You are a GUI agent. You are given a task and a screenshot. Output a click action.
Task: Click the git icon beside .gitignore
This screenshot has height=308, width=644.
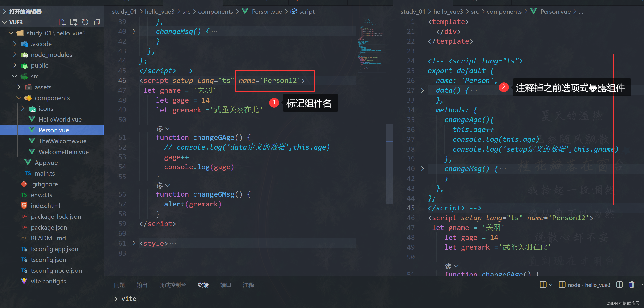click(24, 184)
